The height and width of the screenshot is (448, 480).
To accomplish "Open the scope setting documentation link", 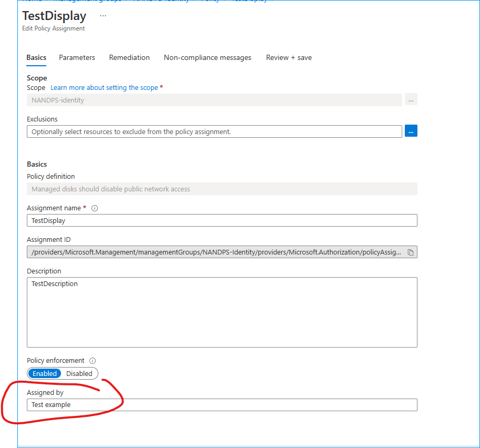I will coord(103,87).
